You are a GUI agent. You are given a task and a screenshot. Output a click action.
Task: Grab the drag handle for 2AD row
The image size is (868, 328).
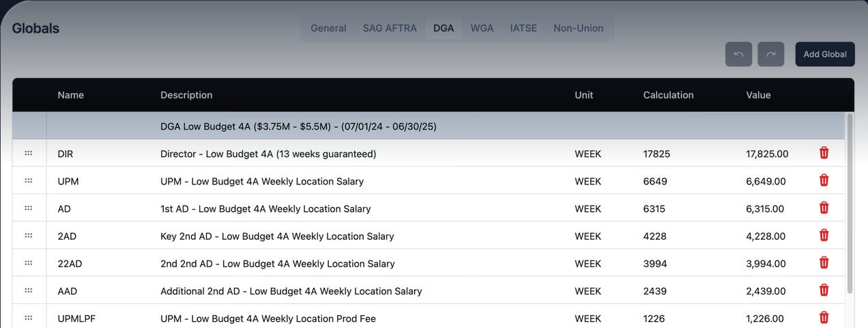[29, 236]
